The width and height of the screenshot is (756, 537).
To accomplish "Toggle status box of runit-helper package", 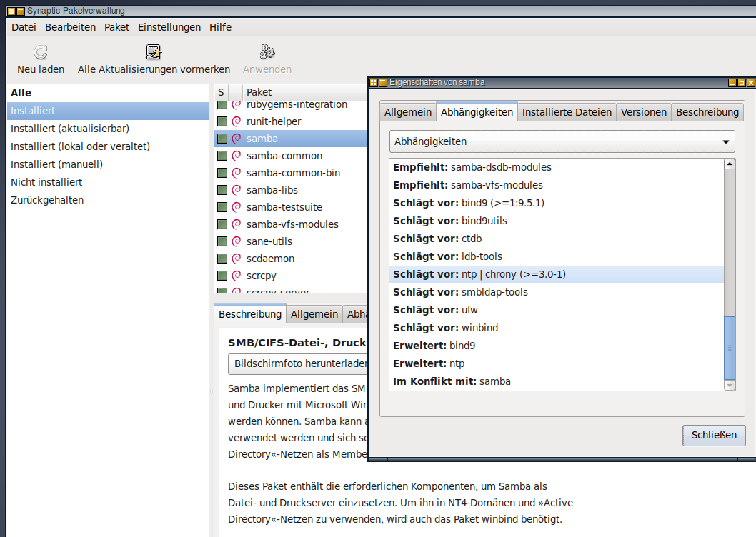I will [222, 121].
